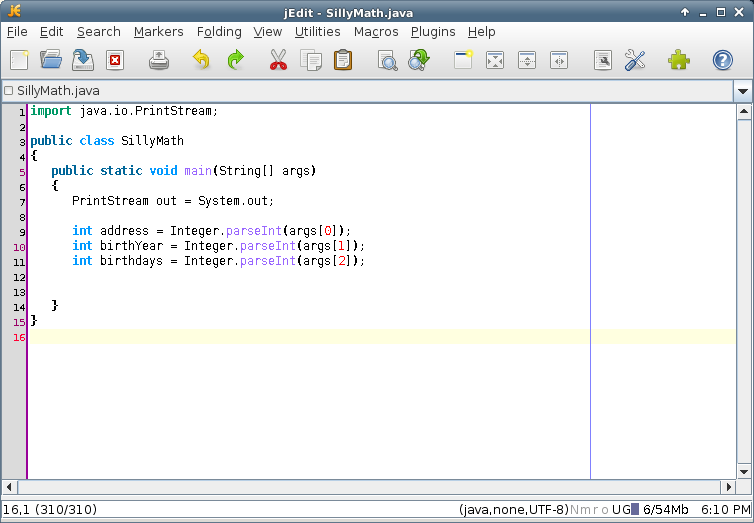Screen dimensions: 754x523
Task: Cut selection with the scissors icon
Action: [x=278, y=61]
